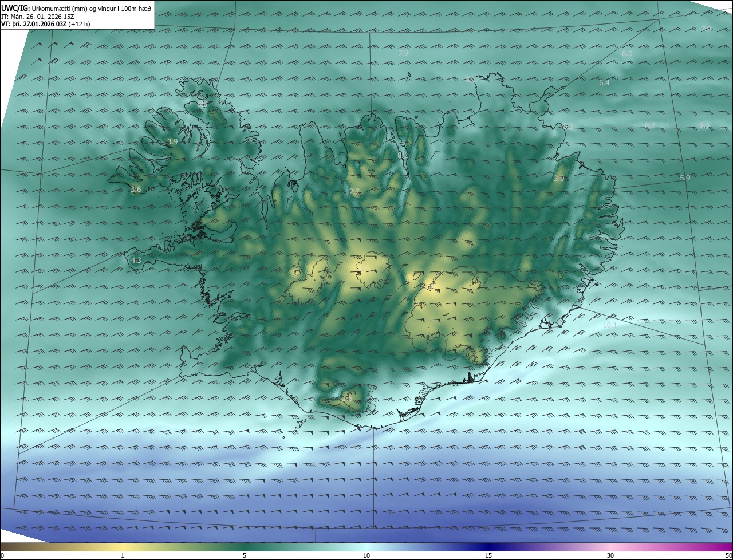Click the initial time line 'IT: Mán. 26. 01. 2026 15Z'
Screen dimensions: 733x560
[x=38, y=17]
